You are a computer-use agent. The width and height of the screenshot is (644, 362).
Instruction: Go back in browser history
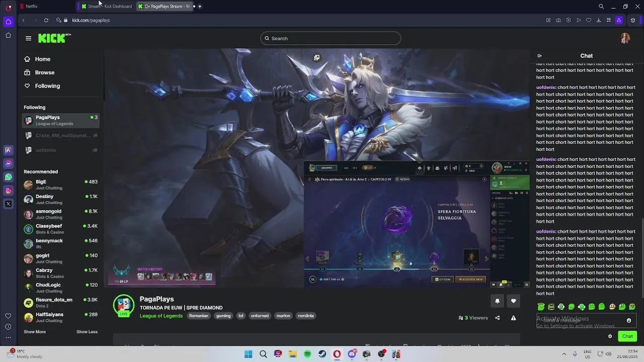click(23, 20)
